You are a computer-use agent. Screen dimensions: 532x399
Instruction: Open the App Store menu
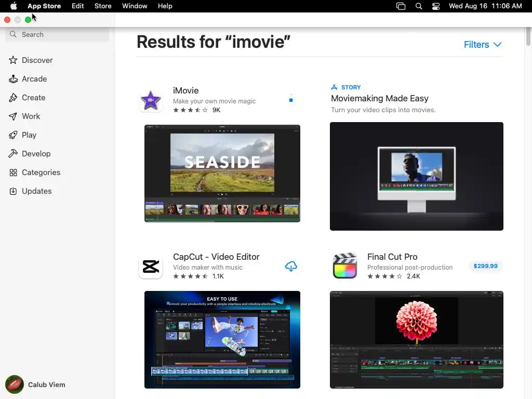click(x=44, y=6)
